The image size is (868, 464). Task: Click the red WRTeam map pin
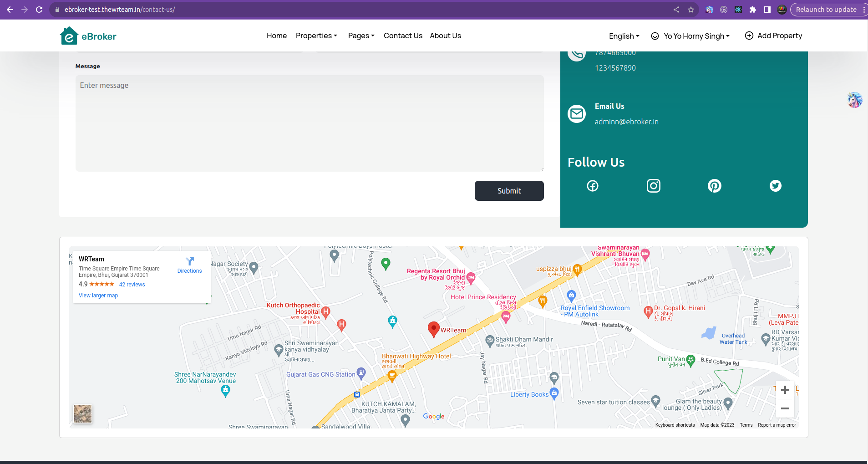pos(433,328)
